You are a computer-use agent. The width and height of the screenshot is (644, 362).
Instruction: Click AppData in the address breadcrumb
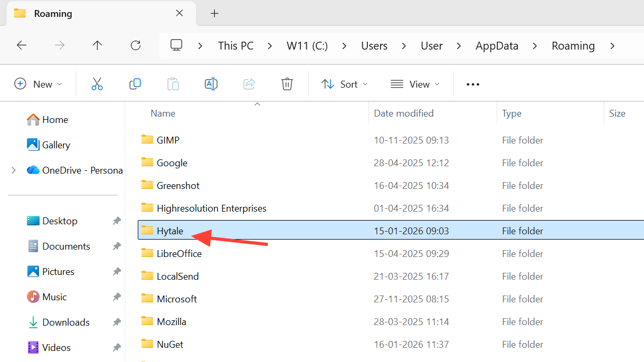click(497, 46)
